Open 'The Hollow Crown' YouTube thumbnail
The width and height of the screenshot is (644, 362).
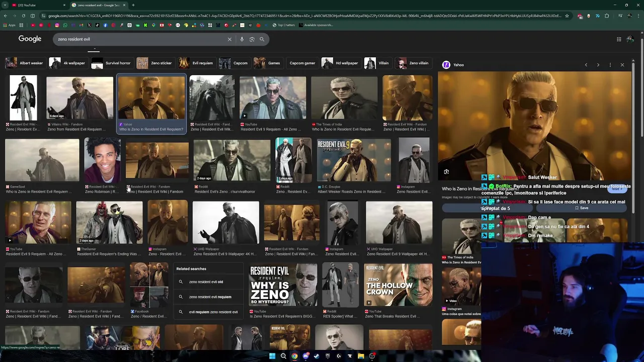pyautogui.click(x=398, y=285)
